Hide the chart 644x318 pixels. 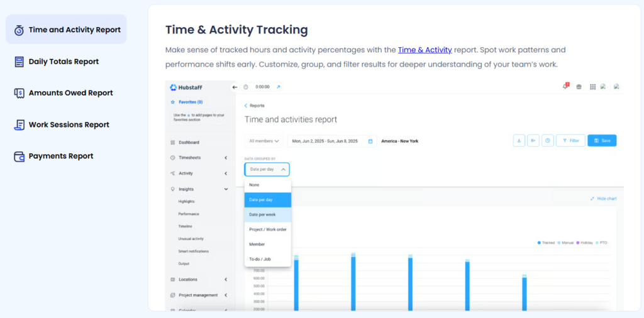pos(603,199)
